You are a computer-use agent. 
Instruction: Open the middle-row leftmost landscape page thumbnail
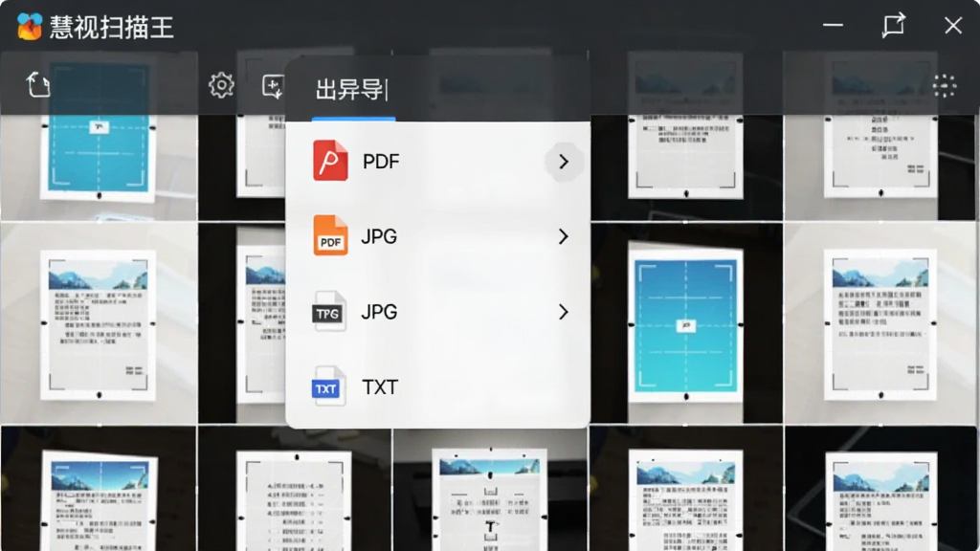click(99, 324)
